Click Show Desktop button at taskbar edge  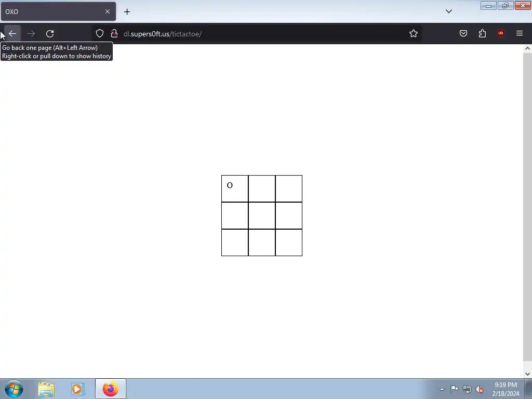[x=528, y=389]
